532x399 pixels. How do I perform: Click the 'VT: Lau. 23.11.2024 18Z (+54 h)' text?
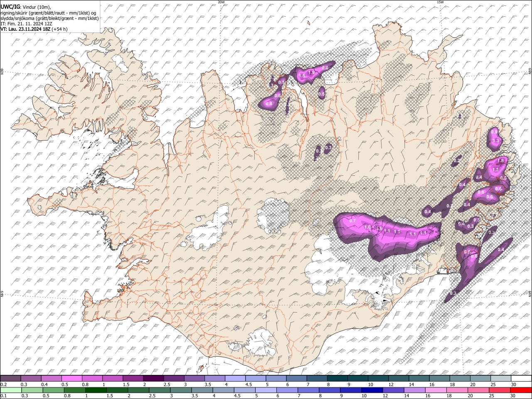click(x=34, y=29)
